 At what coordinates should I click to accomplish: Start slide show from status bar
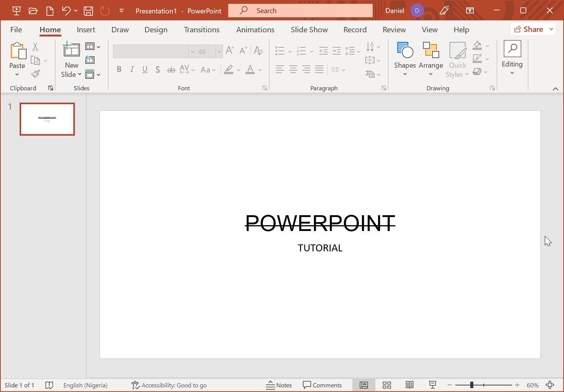coord(433,385)
